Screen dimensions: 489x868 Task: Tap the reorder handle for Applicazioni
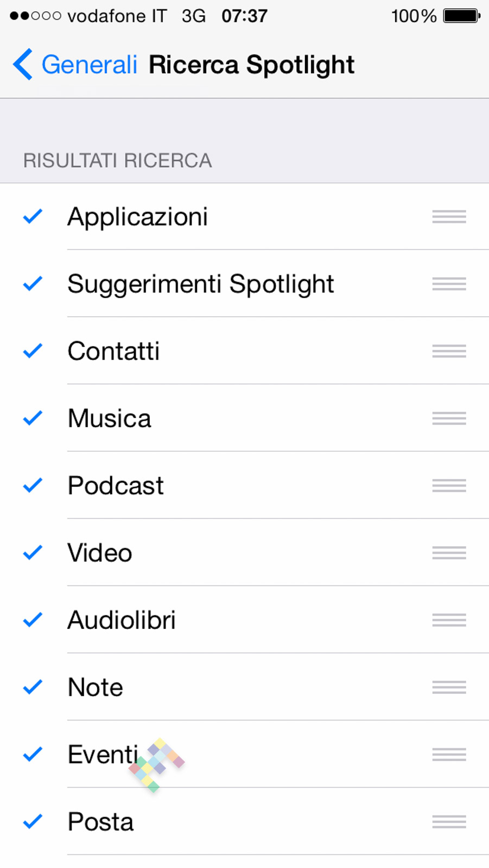[449, 216]
